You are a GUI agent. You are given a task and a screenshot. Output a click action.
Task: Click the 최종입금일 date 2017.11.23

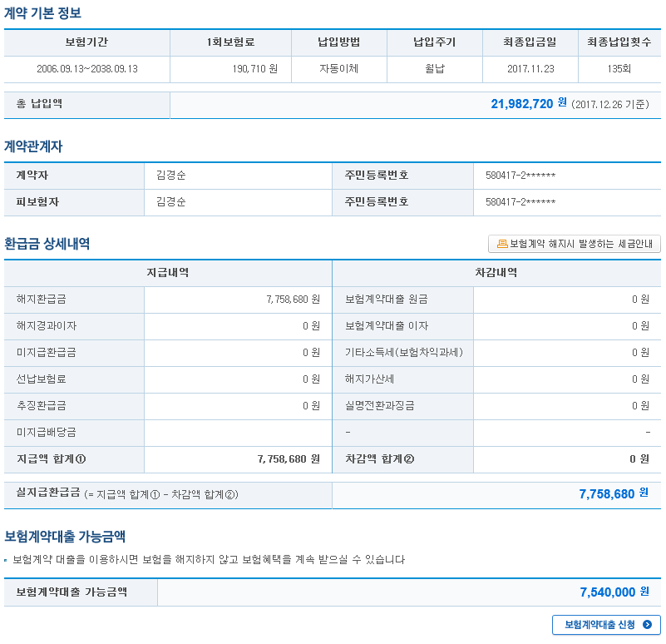tap(530, 69)
